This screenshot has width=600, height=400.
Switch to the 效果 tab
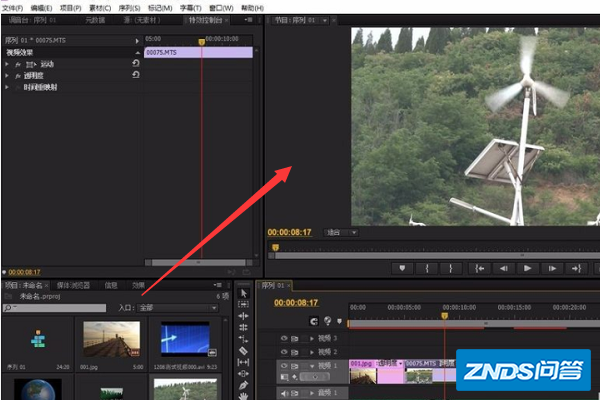138,286
